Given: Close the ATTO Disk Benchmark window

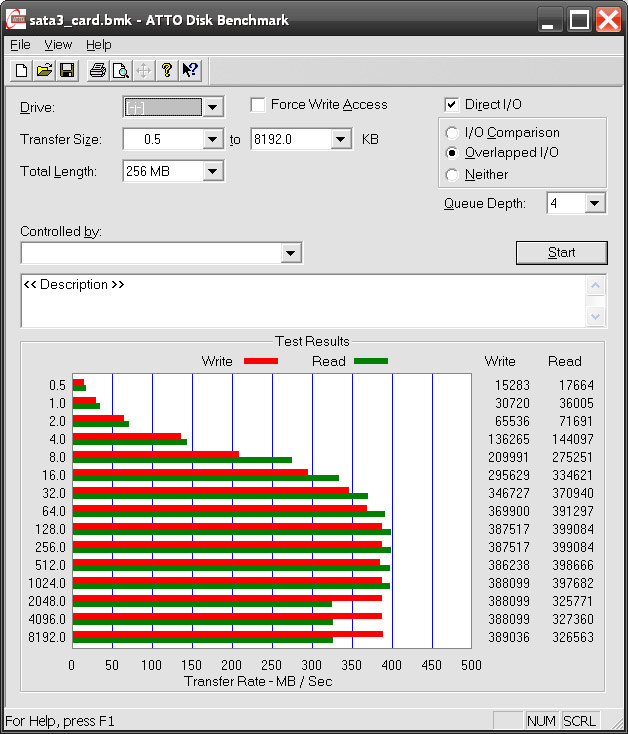Looking at the screenshot, I should [608, 20].
